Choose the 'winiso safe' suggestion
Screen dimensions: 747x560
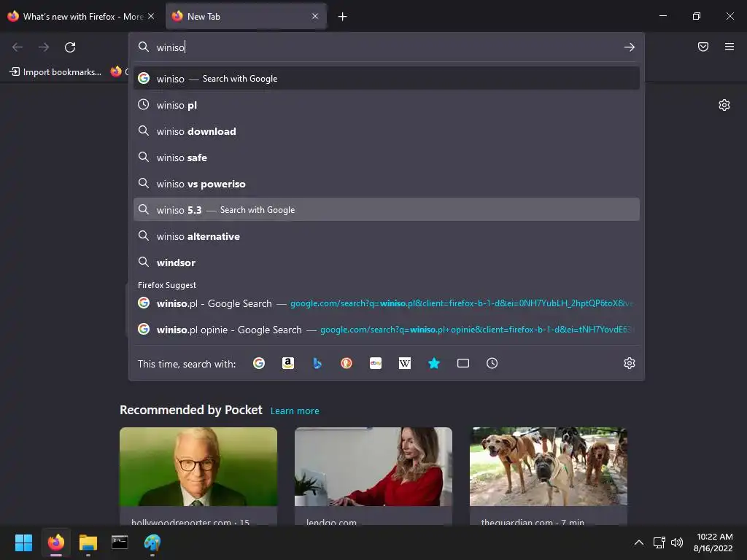tap(387, 157)
